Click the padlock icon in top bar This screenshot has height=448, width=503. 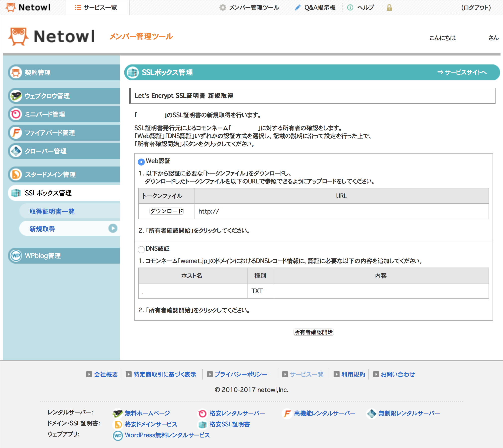click(x=389, y=7)
